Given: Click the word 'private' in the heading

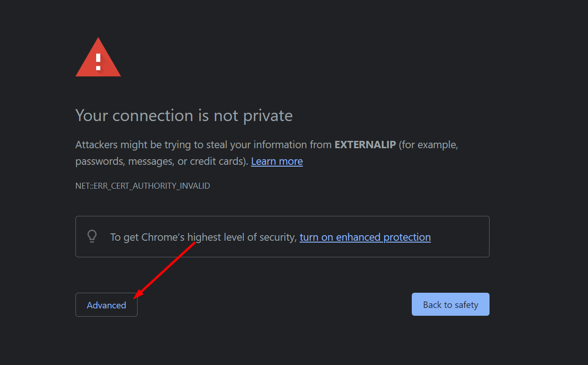Looking at the screenshot, I should coord(268,116).
